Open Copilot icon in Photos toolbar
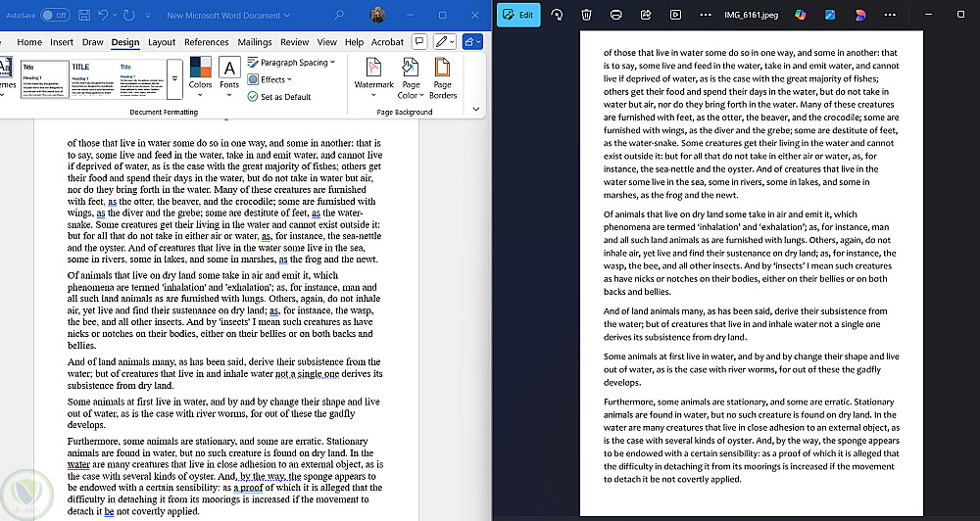Viewport: 980px width, 521px height. (x=800, y=15)
